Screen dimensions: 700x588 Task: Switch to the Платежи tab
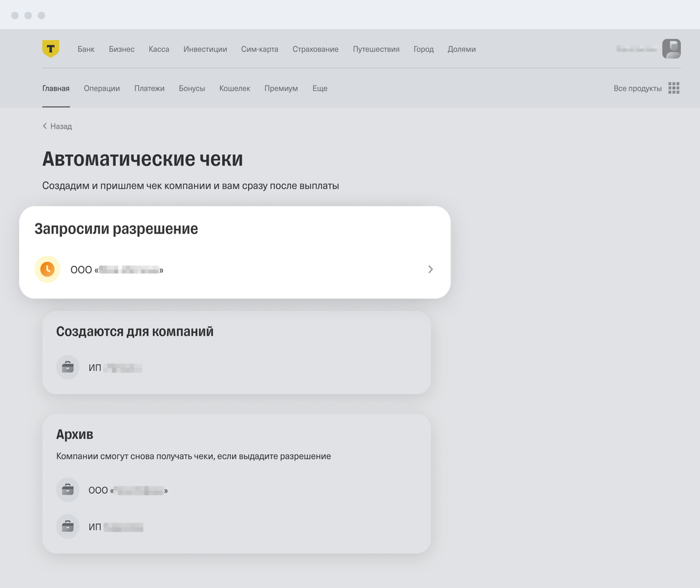point(149,88)
